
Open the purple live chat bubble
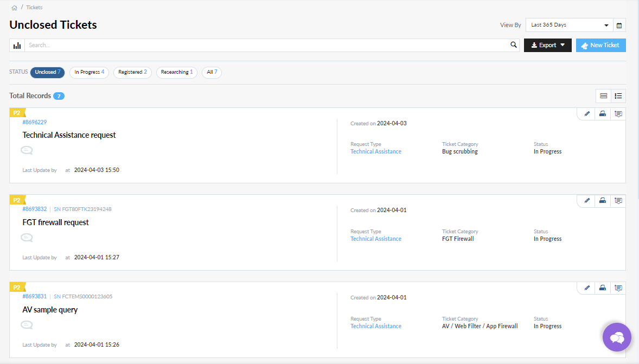click(x=617, y=337)
